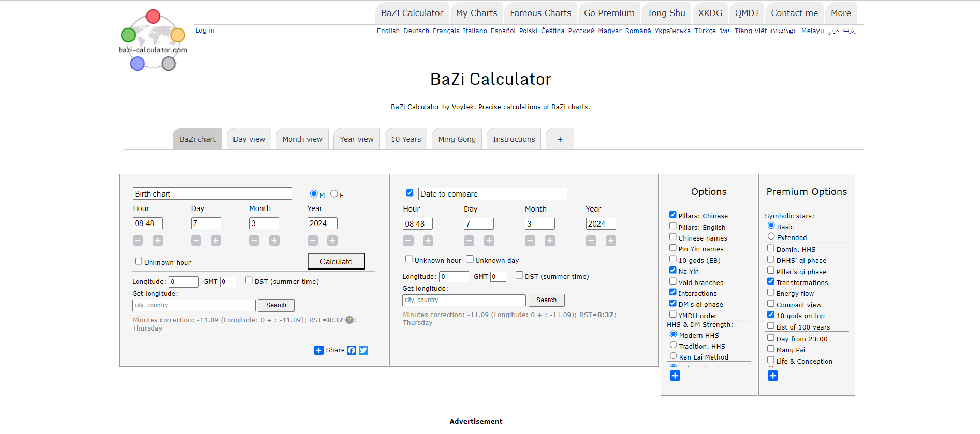
Task: Enable Void branches option
Action: (673, 281)
